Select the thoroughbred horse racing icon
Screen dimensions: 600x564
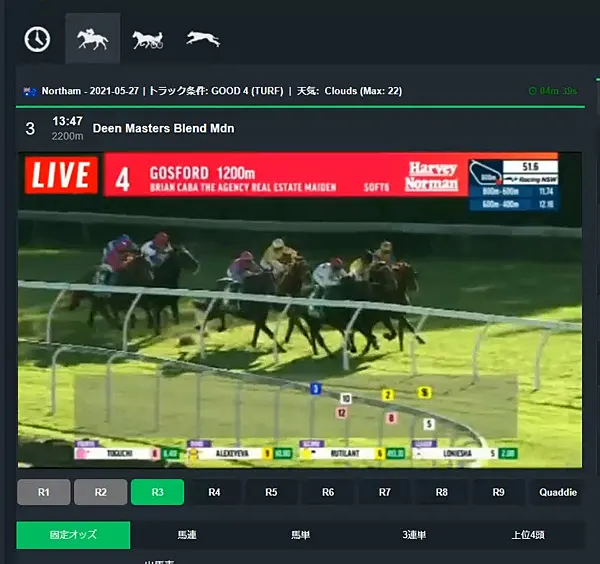pos(93,39)
